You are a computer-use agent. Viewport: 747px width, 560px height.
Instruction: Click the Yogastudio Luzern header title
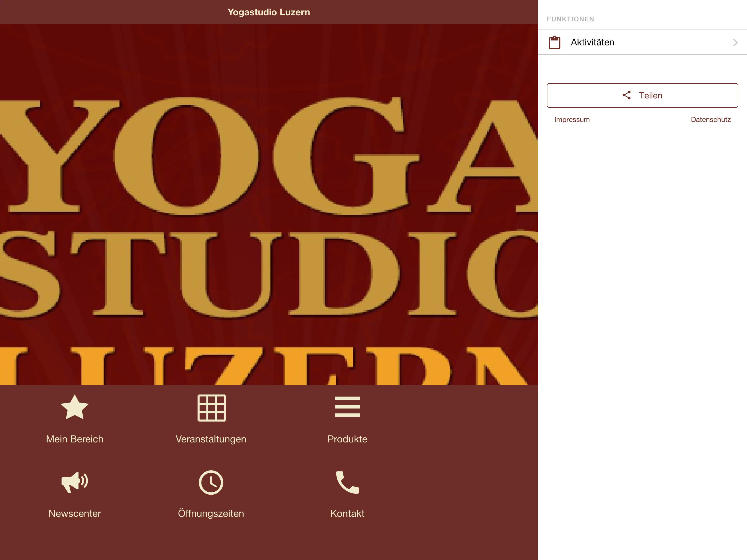[269, 12]
